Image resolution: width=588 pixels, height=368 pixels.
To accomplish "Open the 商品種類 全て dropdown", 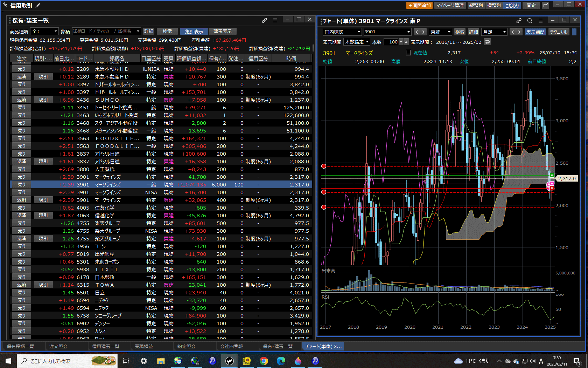I will 44,32.
